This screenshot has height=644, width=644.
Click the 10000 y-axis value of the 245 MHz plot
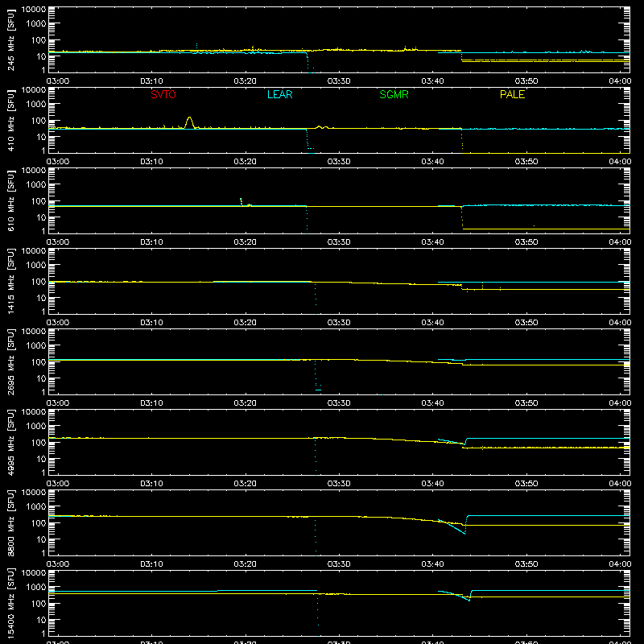tap(34, 10)
